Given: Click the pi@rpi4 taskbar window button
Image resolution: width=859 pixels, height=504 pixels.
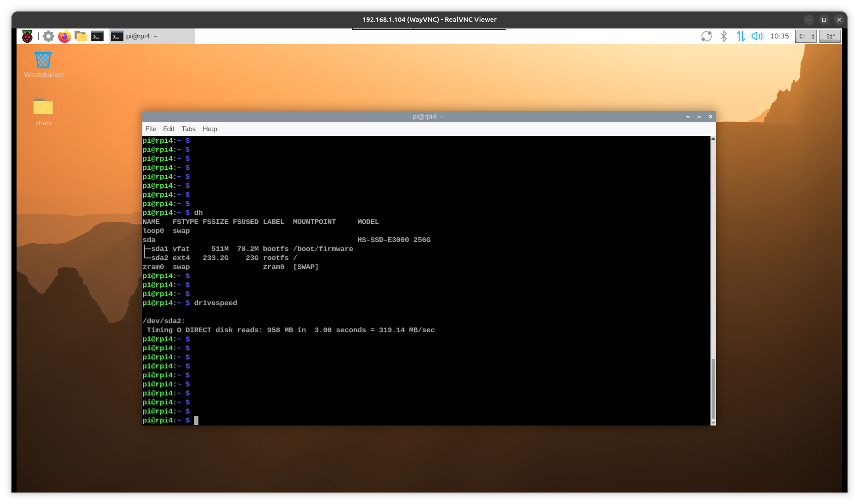Looking at the screenshot, I should coord(152,36).
